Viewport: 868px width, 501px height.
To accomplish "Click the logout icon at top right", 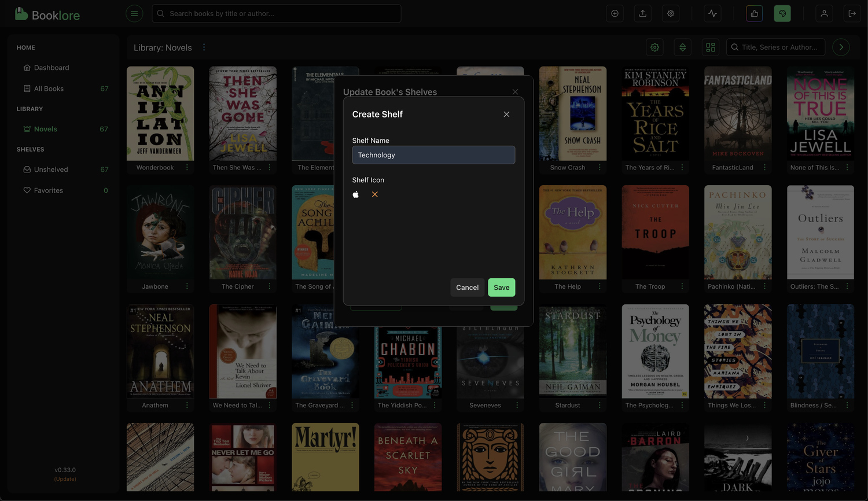I will click(852, 13).
